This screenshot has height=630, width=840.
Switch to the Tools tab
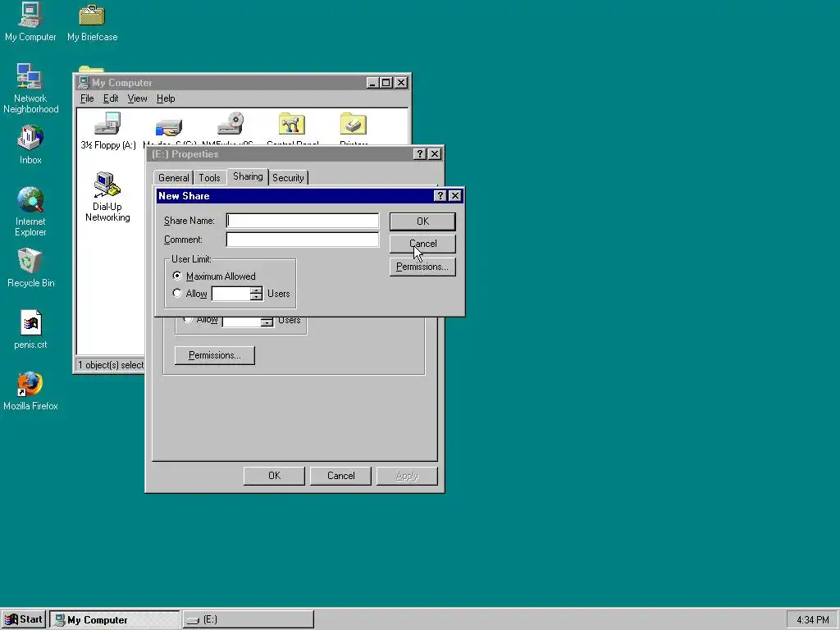click(x=209, y=178)
